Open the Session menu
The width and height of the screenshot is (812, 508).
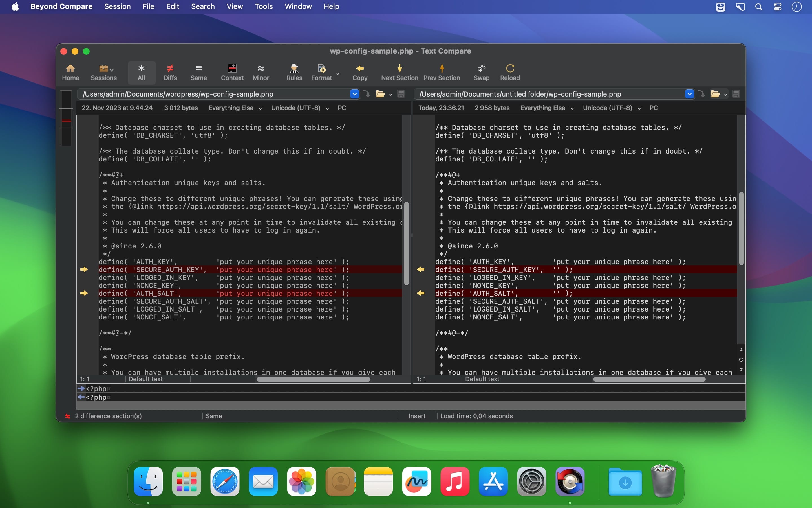click(118, 6)
